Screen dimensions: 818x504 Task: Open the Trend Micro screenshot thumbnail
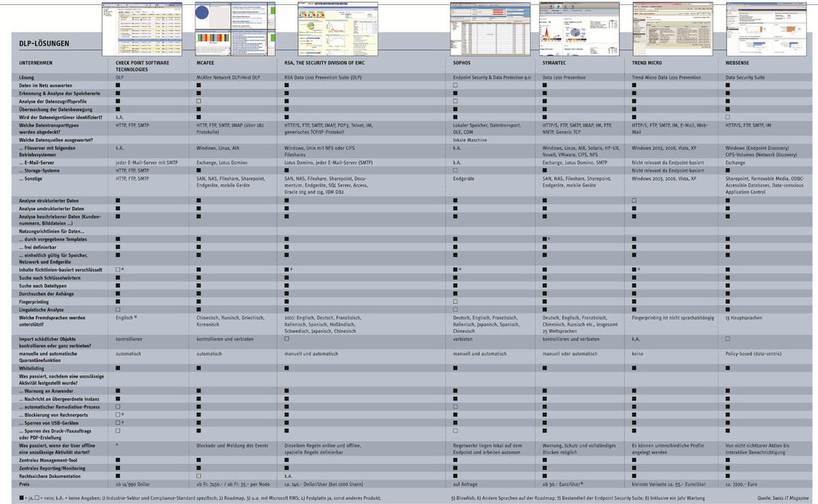[x=673, y=29]
